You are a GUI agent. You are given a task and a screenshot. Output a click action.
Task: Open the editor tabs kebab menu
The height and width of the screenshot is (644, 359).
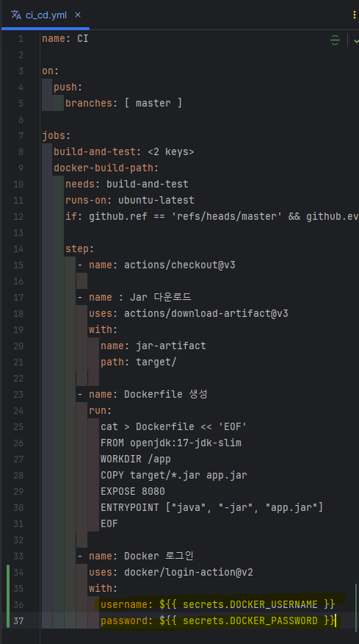(x=354, y=15)
